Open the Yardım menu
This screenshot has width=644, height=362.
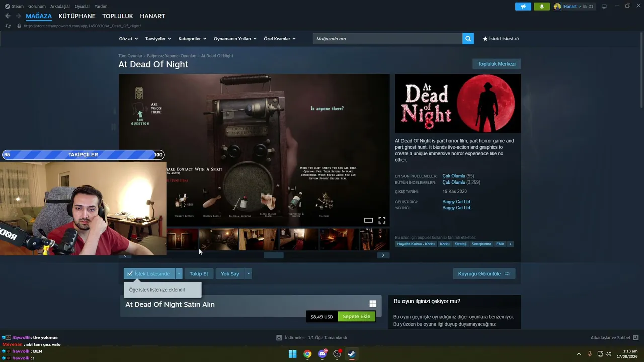(x=101, y=6)
